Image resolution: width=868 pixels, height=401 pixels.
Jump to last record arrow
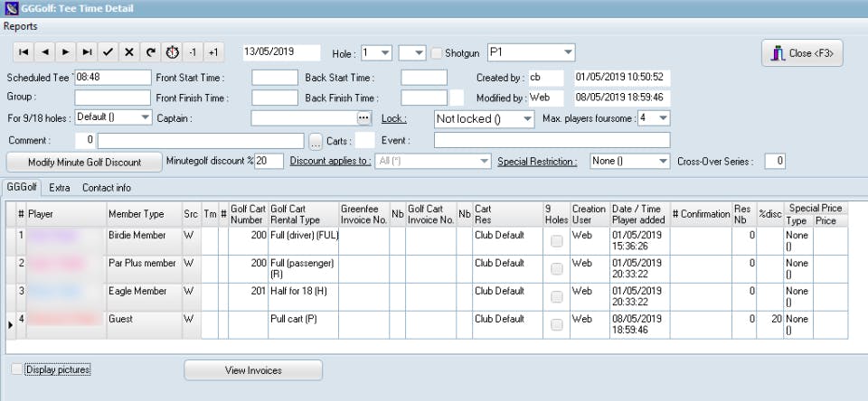point(87,52)
